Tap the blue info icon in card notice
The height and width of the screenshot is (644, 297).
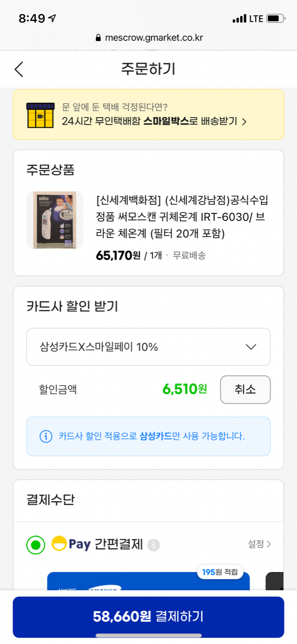(x=46, y=436)
